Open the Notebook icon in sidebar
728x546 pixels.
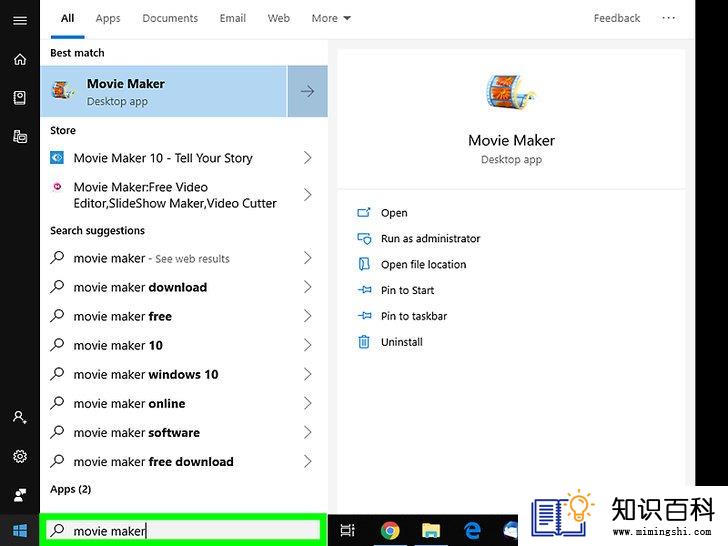click(x=20, y=98)
